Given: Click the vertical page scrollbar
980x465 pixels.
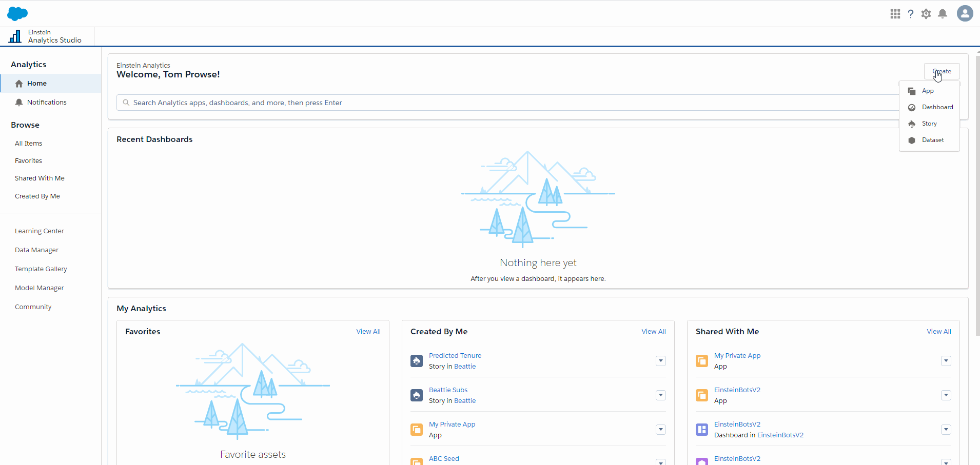Looking at the screenshot, I should [977, 195].
